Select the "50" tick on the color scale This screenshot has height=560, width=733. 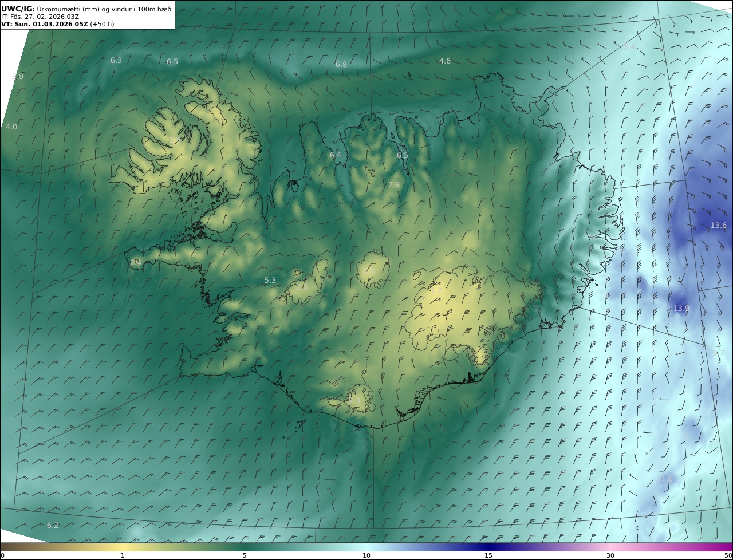(x=728, y=555)
